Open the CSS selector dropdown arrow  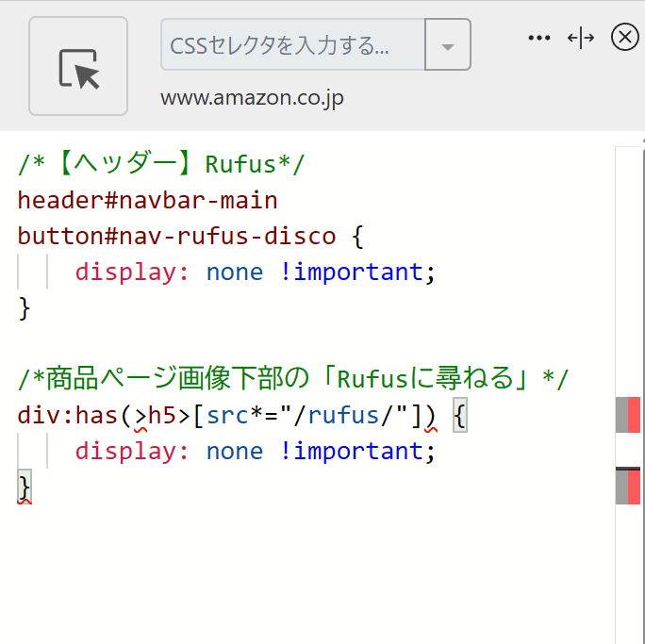[448, 44]
